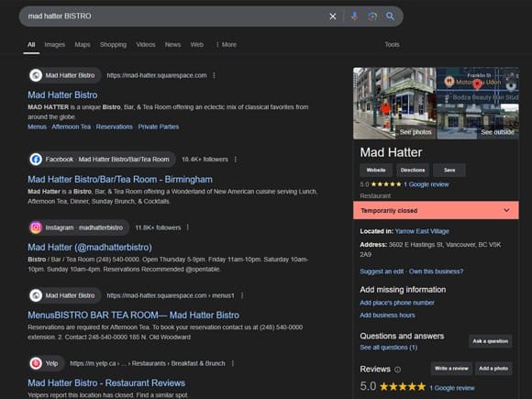Open the Videos tab
This screenshot has width=532, height=399.
click(146, 45)
